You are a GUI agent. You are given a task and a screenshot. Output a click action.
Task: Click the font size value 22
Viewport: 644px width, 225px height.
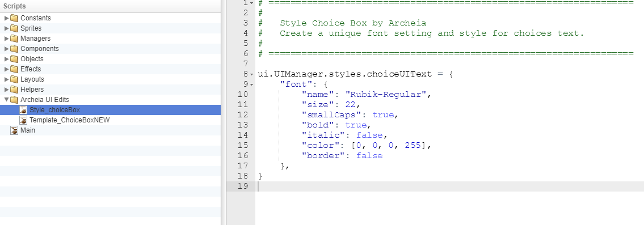click(x=350, y=105)
